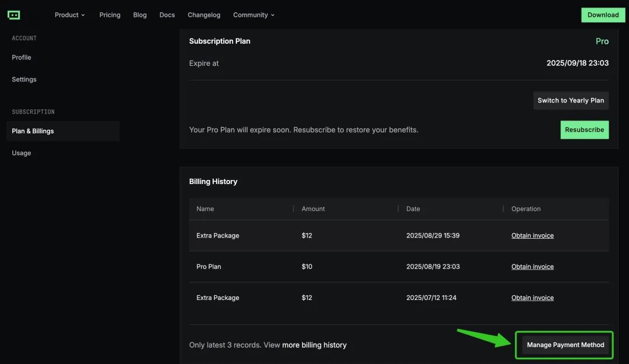View the Changelog page
Screen dimensions: 629x364
click(x=204, y=15)
